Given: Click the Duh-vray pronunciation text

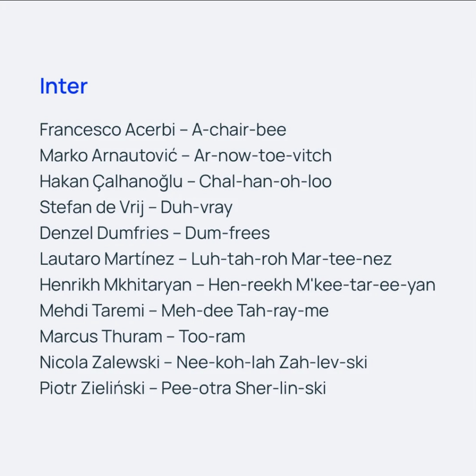Looking at the screenshot, I should click(197, 208).
